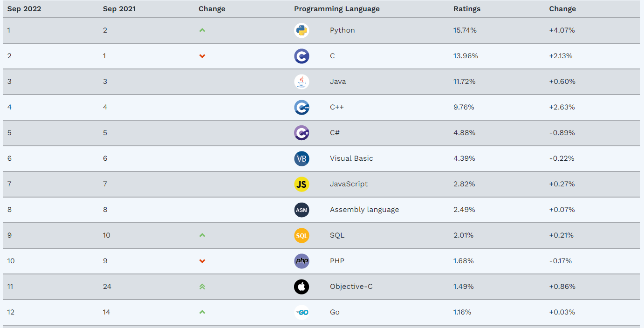Viewport: 644px width, 328px height.
Task: Click the Objective-C Apple logo icon
Action: click(301, 287)
